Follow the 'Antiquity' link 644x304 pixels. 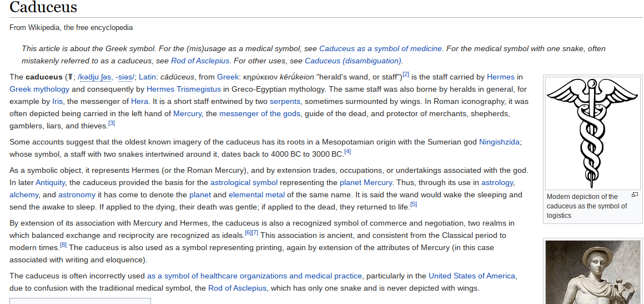(50, 183)
